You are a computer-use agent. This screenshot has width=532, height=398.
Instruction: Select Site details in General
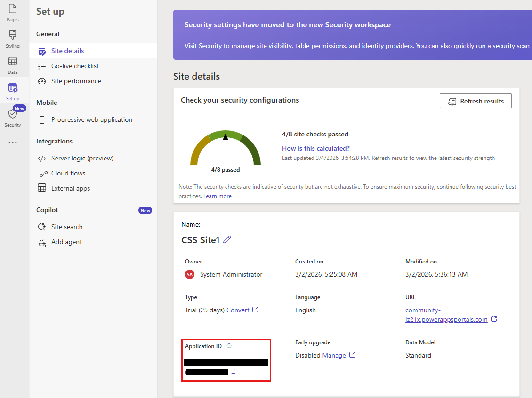93,51
